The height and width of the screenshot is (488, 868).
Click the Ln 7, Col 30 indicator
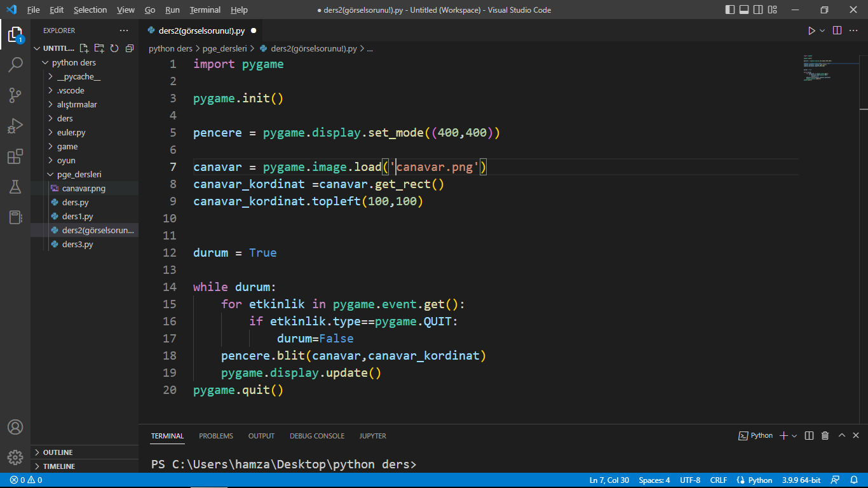tap(609, 480)
